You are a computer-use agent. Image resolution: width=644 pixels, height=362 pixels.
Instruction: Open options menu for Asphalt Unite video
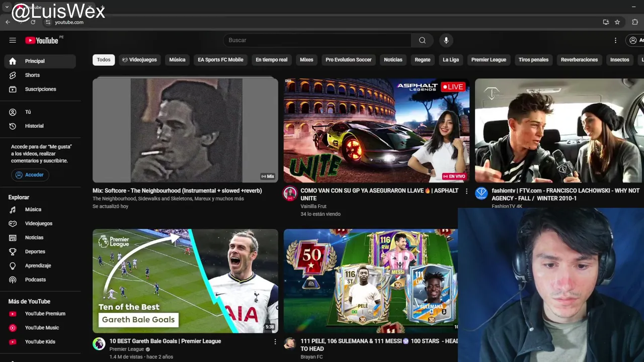[466, 191]
